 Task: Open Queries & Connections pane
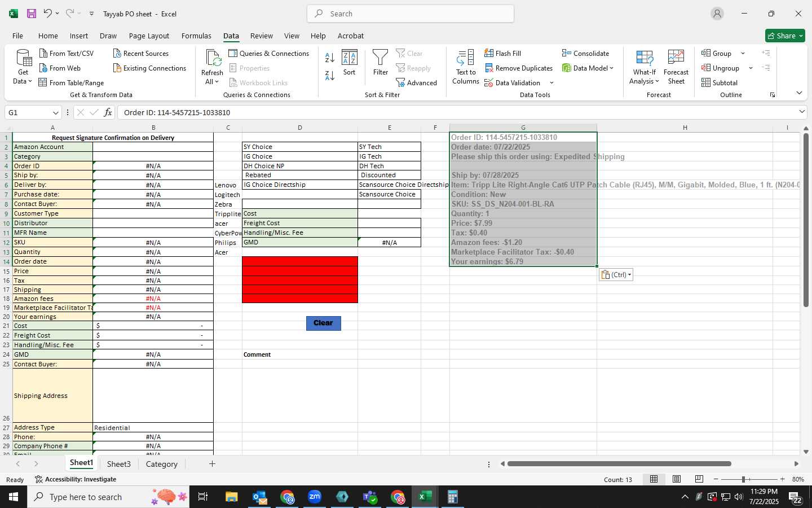[x=269, y=53]
